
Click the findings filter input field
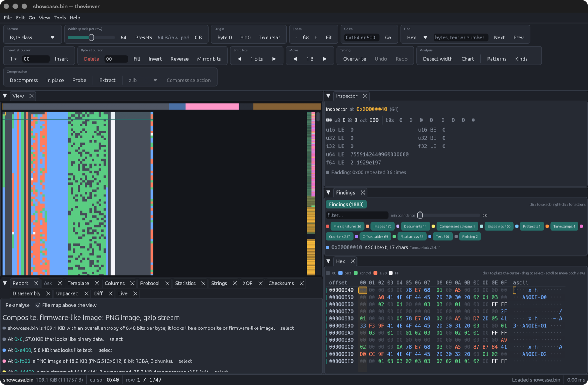click(357, 215)
